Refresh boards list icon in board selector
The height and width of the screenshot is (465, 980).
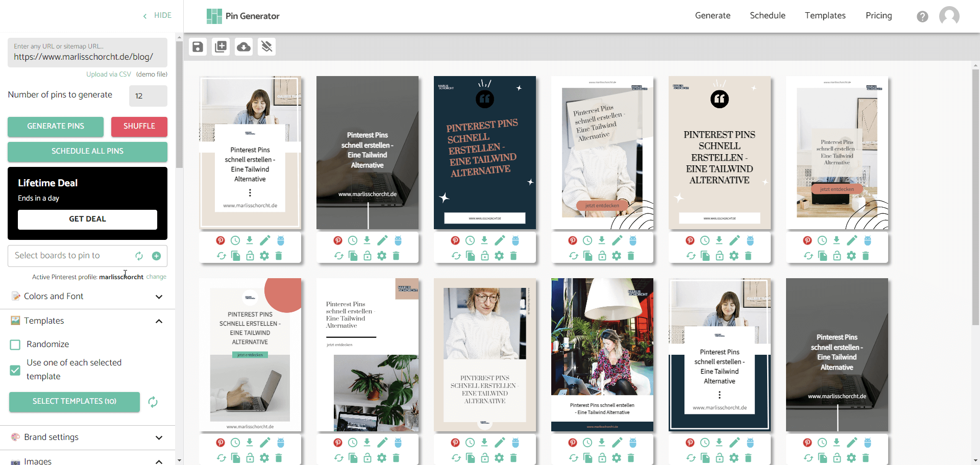pyautogui.click(x=139, y=256)
